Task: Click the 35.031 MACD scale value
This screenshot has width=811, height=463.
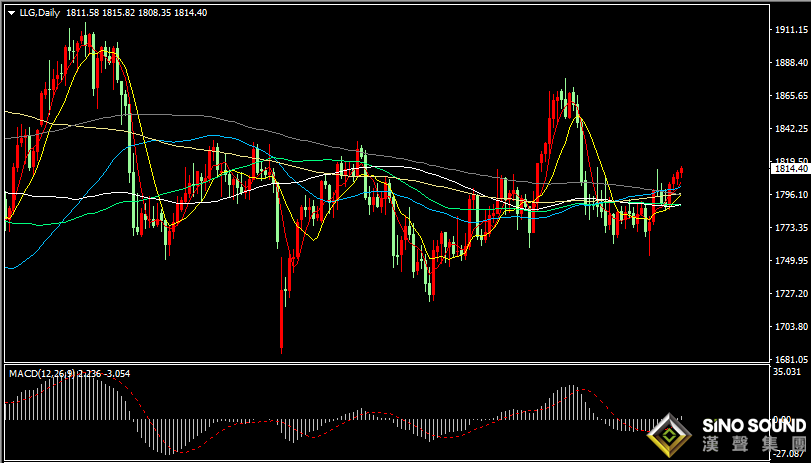Action: point(786,371)
